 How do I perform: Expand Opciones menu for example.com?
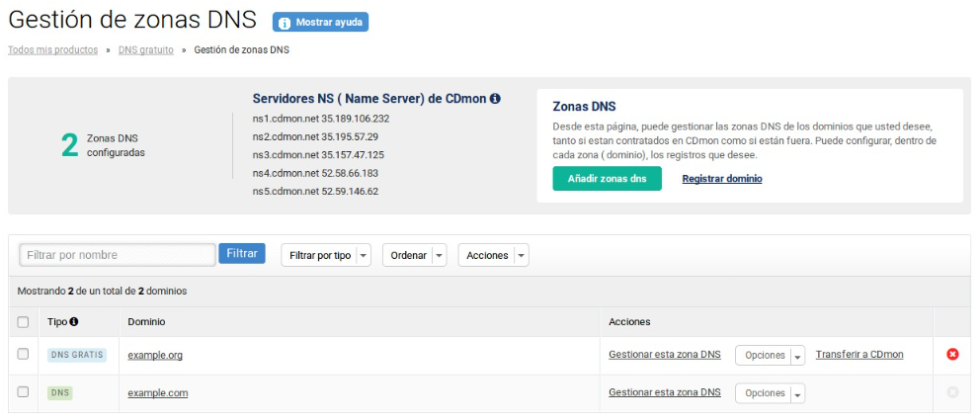click(x=770, y=393)
